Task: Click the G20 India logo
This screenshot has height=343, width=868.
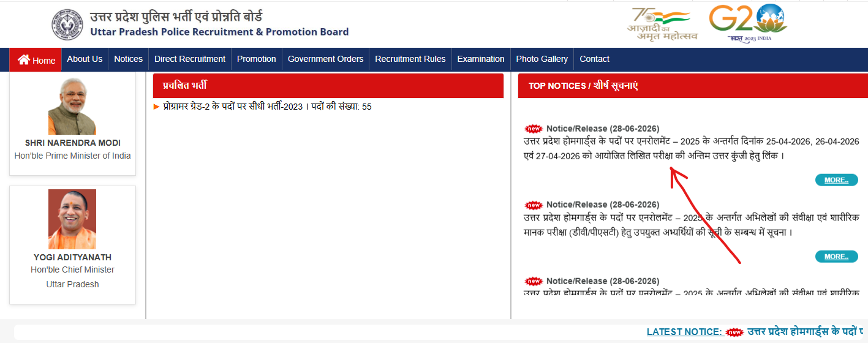Action: pos(748,23)
